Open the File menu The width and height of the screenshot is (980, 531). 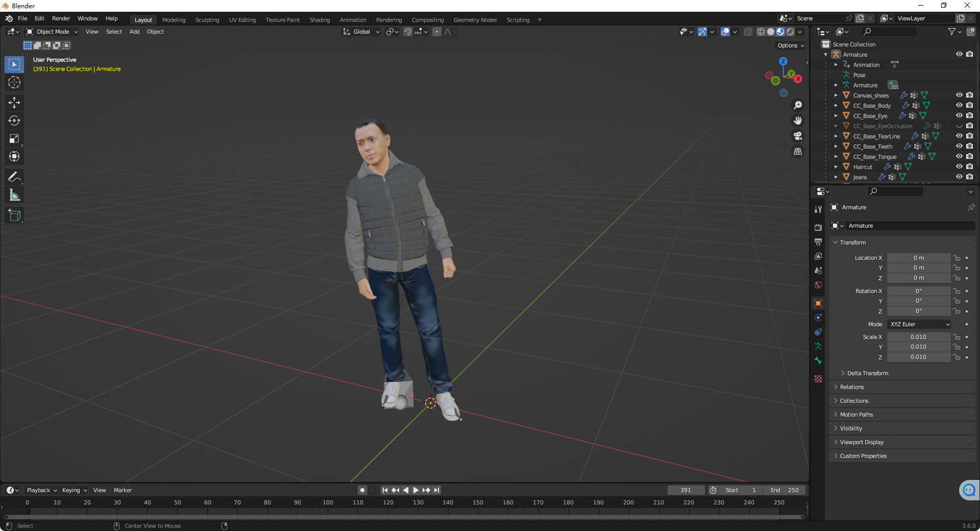[22, 19]
